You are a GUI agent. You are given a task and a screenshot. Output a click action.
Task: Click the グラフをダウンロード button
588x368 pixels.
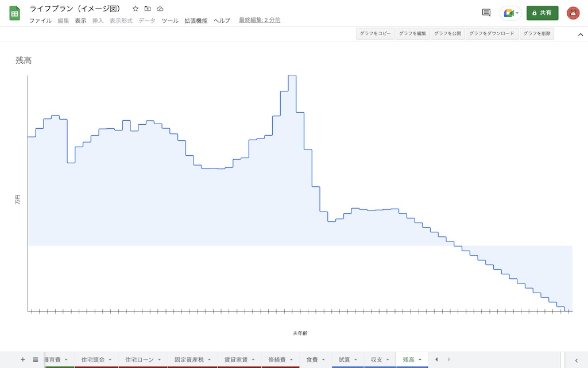point(492,33)
